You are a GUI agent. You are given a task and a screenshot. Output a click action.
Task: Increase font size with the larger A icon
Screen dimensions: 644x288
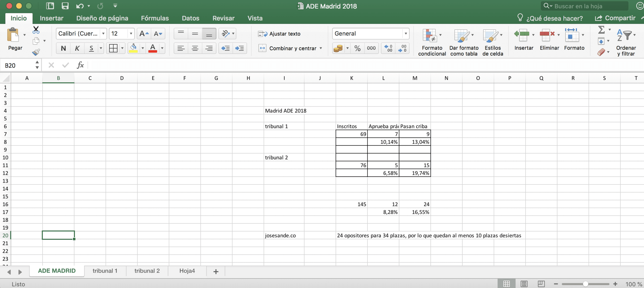144,34
